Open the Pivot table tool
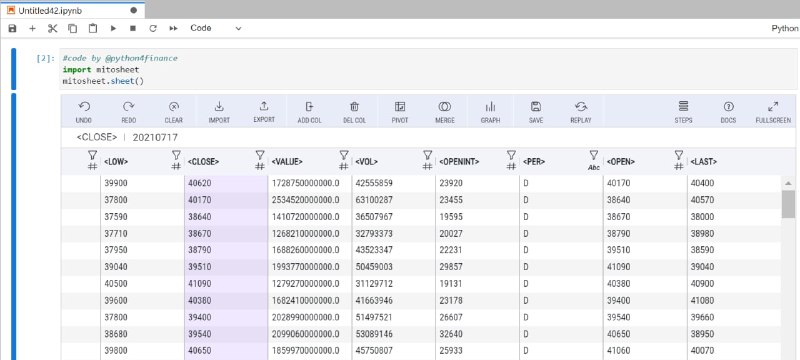Viewport: 800px width, 360px height. pos(399,112)
